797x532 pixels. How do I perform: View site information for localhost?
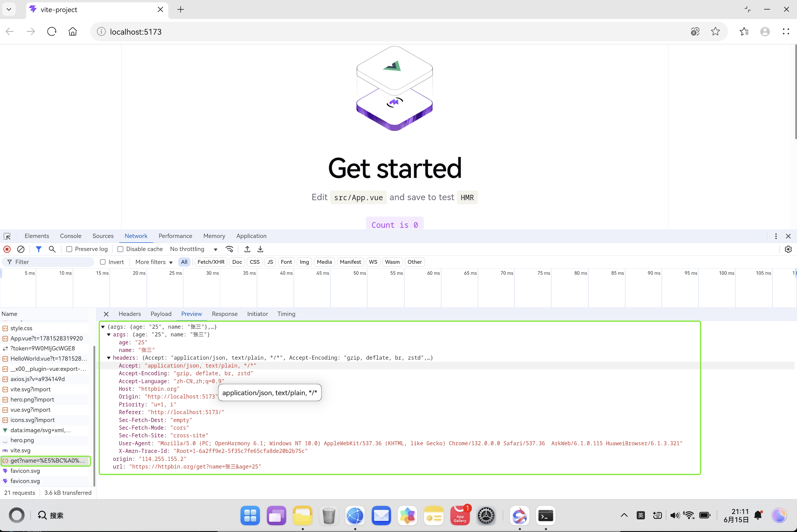pyautogui.click(x=101, y=31)
